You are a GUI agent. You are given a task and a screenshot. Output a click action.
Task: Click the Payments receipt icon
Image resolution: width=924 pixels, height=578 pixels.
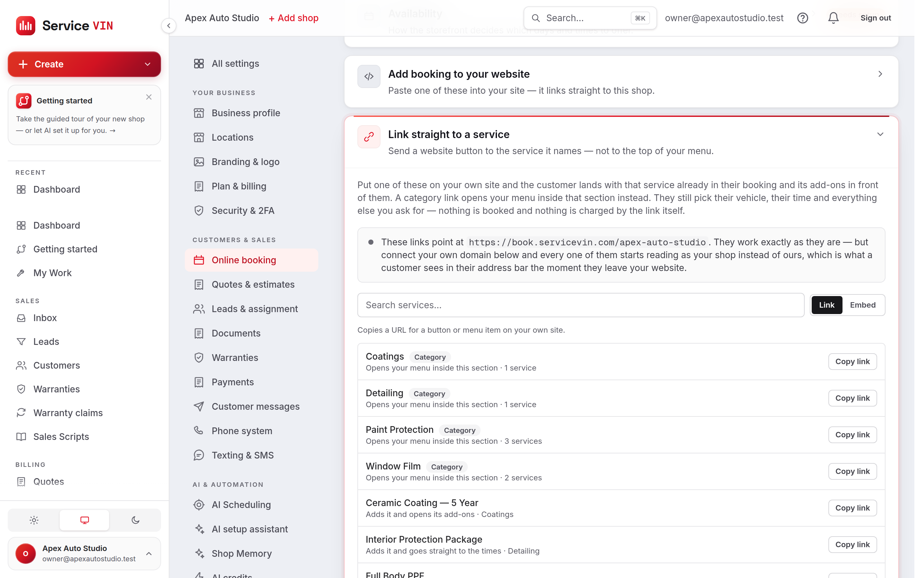pyautogui.click(x=199, y=382)
